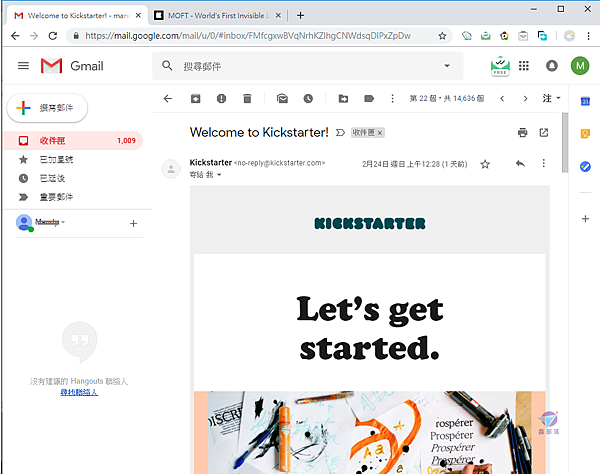Click the browser address bar URL
Screen dimensions: 600x474
248,36
